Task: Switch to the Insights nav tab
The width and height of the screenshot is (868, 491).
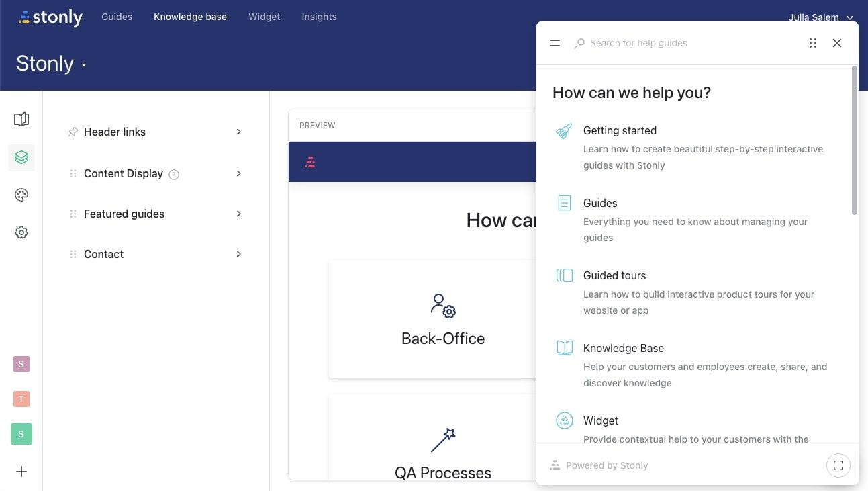Action: pos(319,17)
